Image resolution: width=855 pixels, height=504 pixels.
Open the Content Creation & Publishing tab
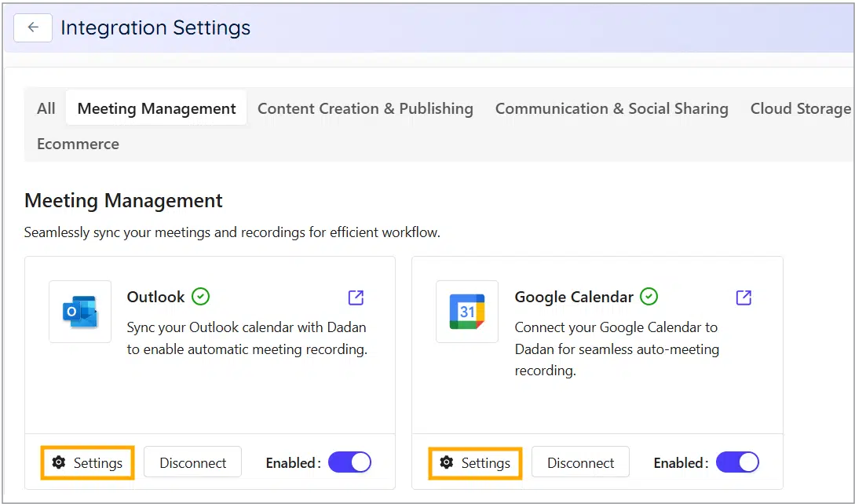coord(365,108)
